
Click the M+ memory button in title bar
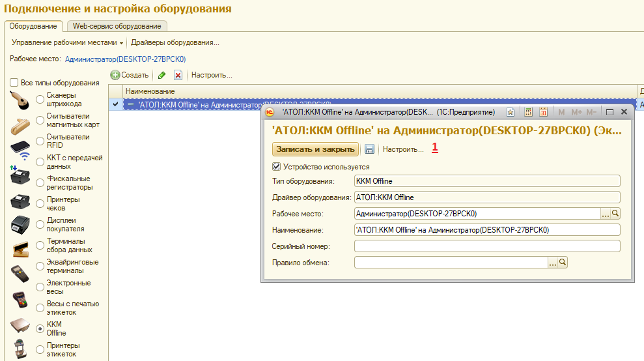click(x=576, y=112)
